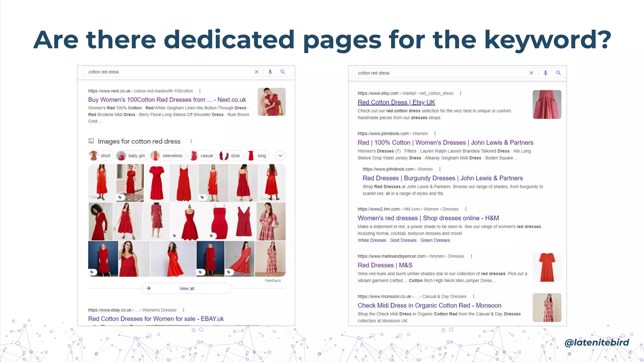Clear the right search box with the X icon
Viewport: 644px width, 362px height.
531,73
